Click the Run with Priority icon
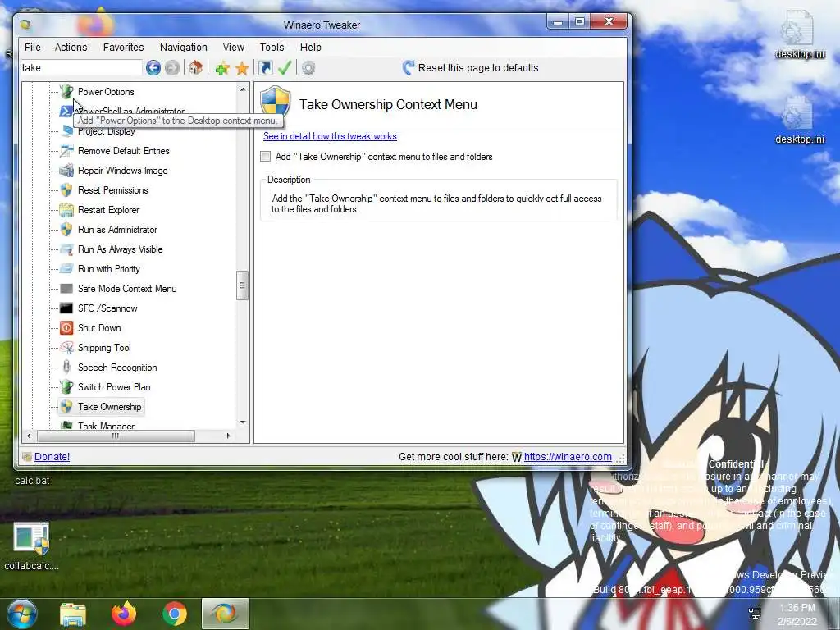The height and width of the screenshot is (630, 840). (x=66, y=269)
